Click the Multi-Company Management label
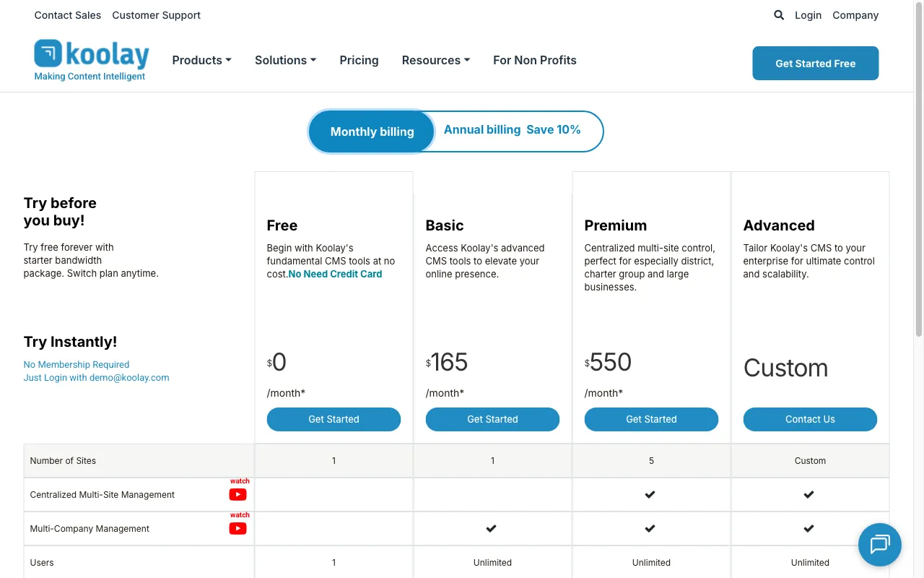The image size is (924, 578). point(90,528)
